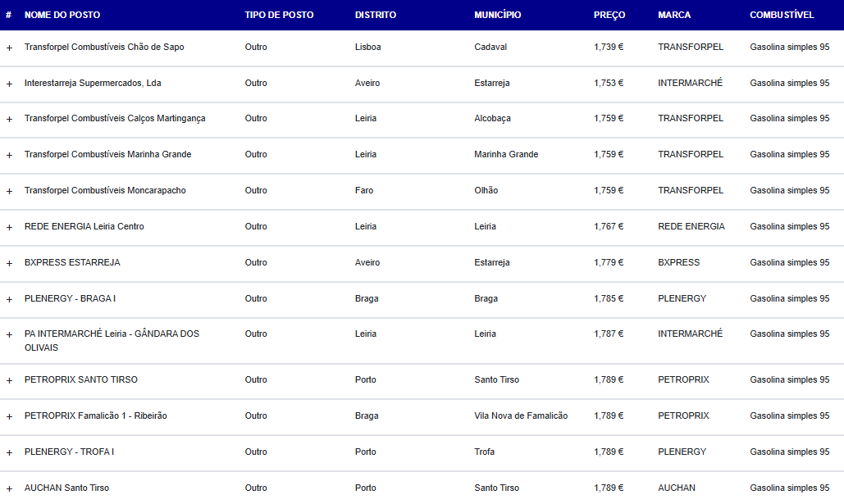Expand the Transforpel Calços Martingança row
844x504 pixels.
click(9, 120)
